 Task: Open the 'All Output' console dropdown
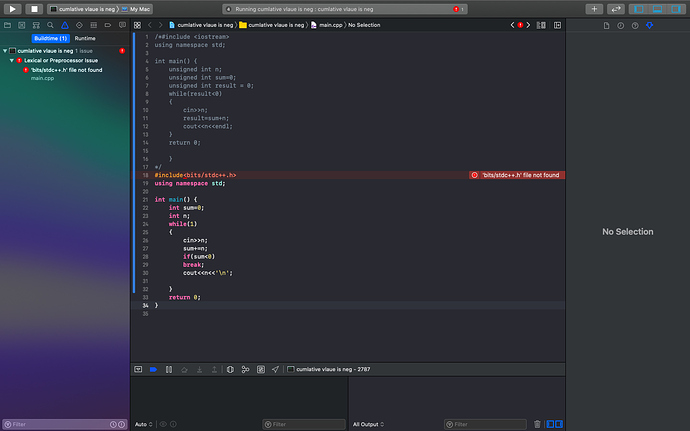(368, 424)
